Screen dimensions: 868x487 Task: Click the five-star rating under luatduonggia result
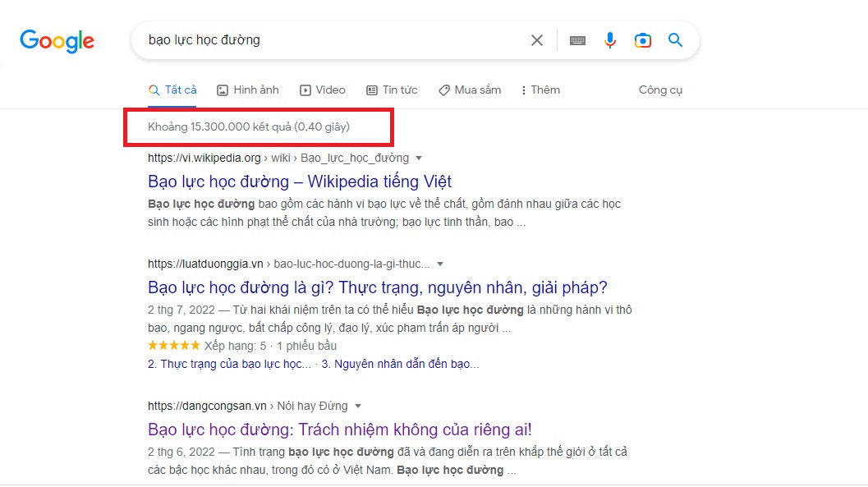(x=174, y=346)
